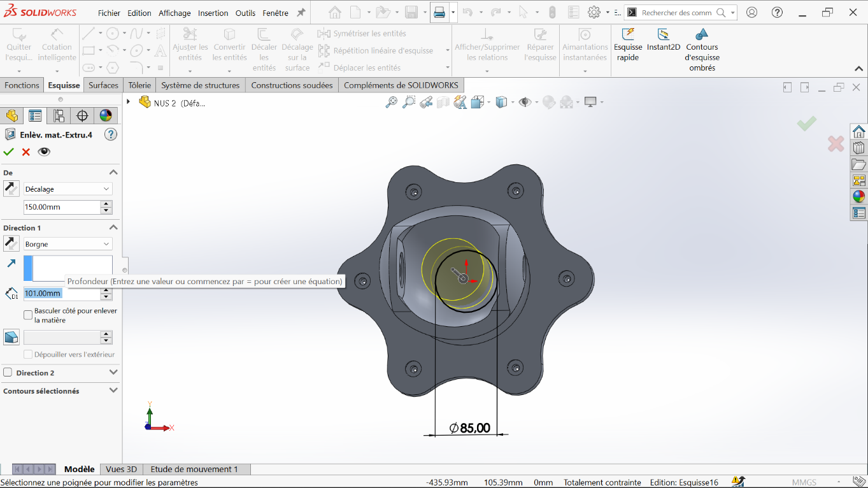868x488 pixels.
Task: Open the DisplayManager color sphere tab
Action: pos(106,115)
